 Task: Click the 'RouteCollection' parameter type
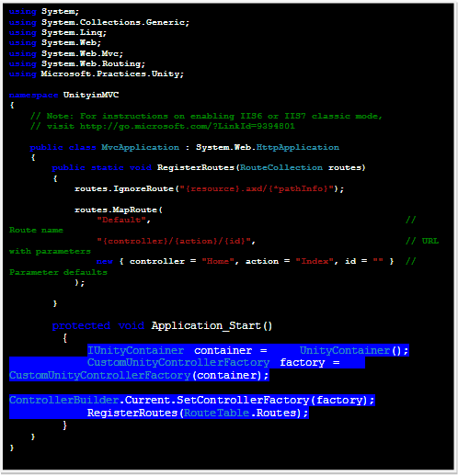[281, 167]
